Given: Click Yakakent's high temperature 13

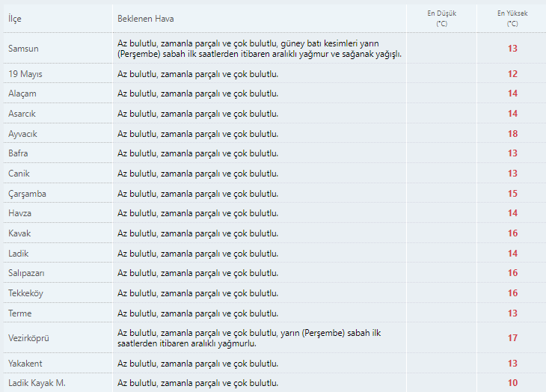Looking at the screenshot, I should [x=512, y=364].
